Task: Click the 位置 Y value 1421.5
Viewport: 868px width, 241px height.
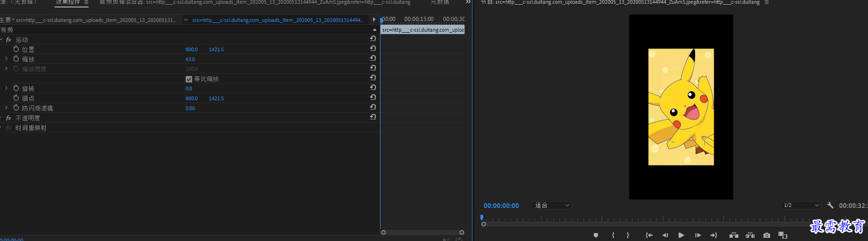Action: point(216,49)
